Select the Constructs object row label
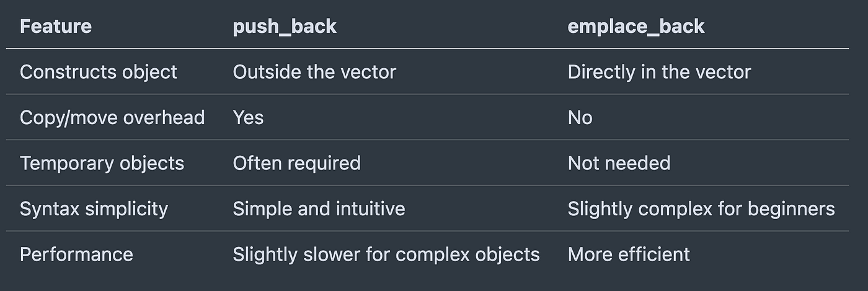The width and height of the screenshot is (868, 291). point(99,72)
